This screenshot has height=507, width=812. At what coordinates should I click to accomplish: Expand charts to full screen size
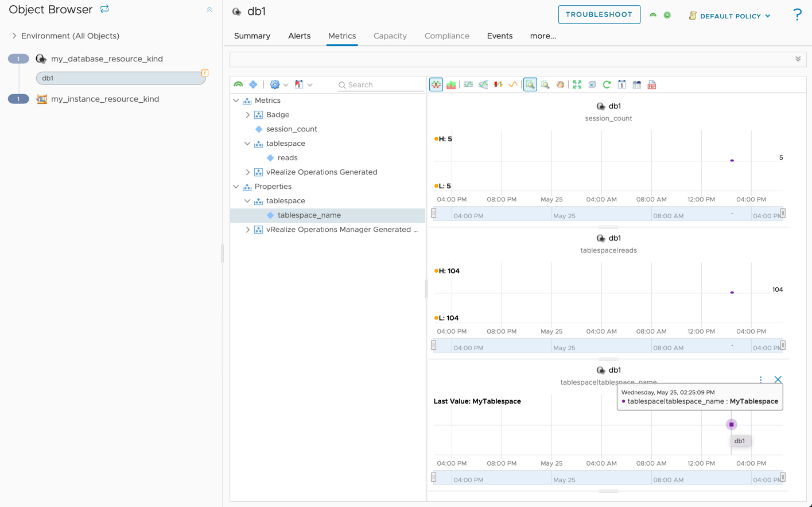[x=576, y=84]
